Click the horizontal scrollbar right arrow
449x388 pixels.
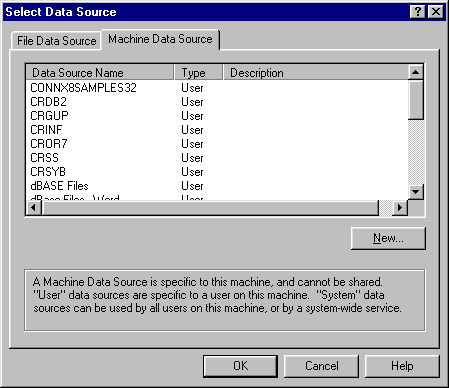coord(400,207)
